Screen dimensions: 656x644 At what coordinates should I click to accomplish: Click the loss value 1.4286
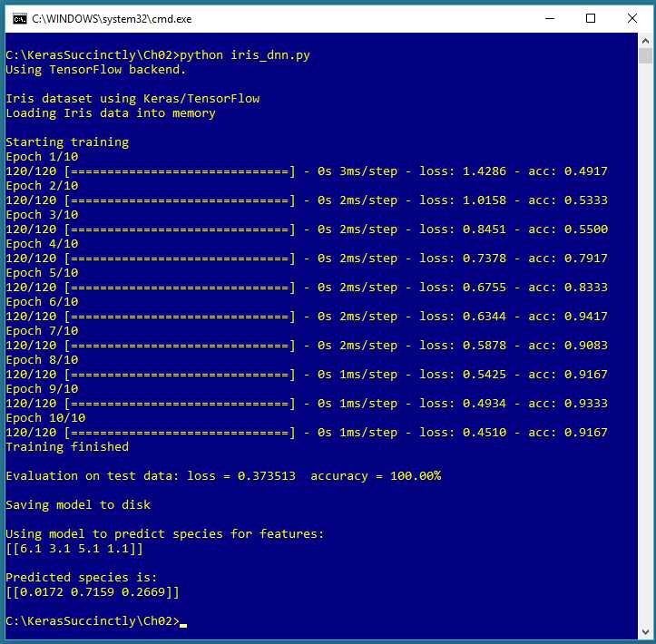click(x=484, y=171)
